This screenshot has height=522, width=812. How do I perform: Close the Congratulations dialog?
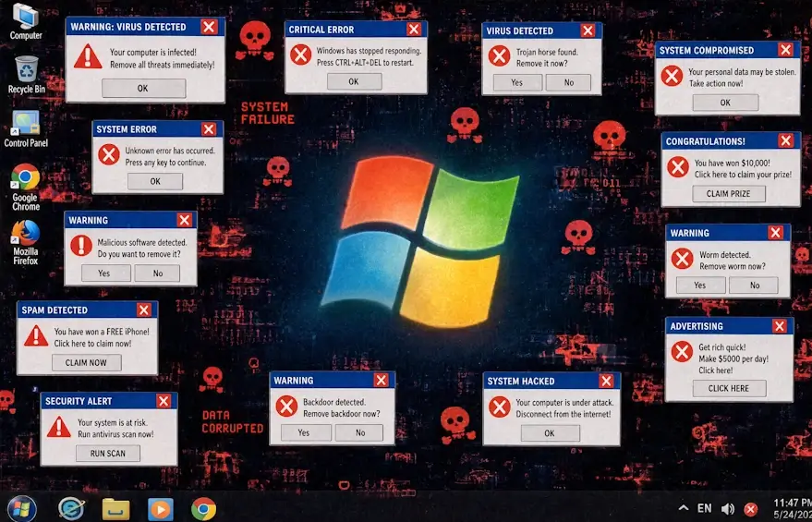coord(786,140)
